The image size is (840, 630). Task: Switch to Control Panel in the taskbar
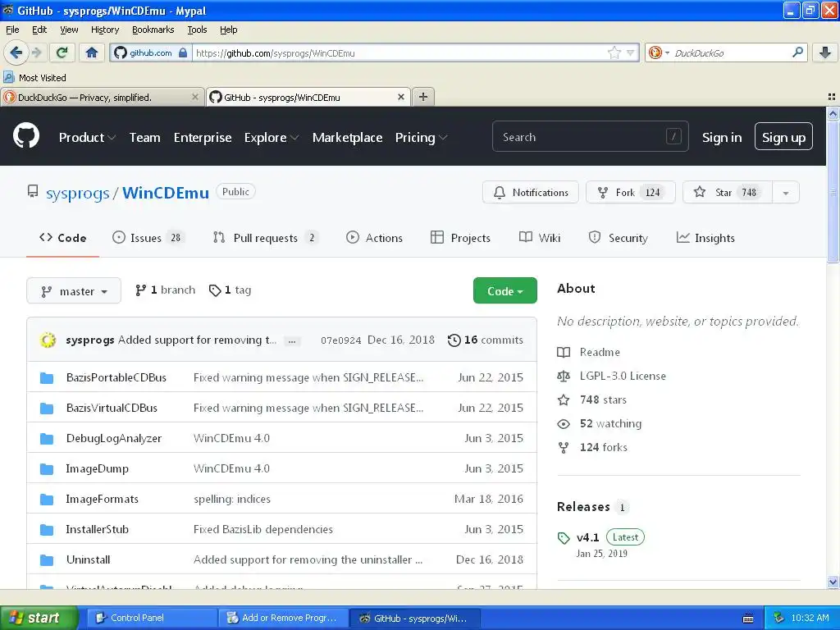152,619
